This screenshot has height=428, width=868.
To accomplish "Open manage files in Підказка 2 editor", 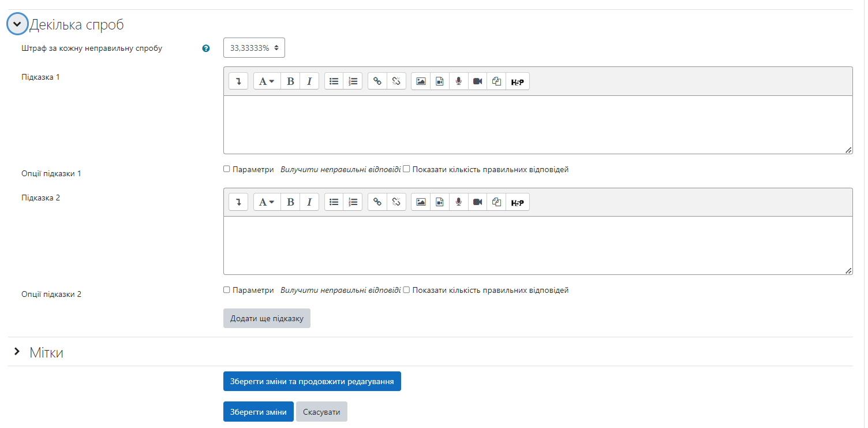I will coord(496,202).
